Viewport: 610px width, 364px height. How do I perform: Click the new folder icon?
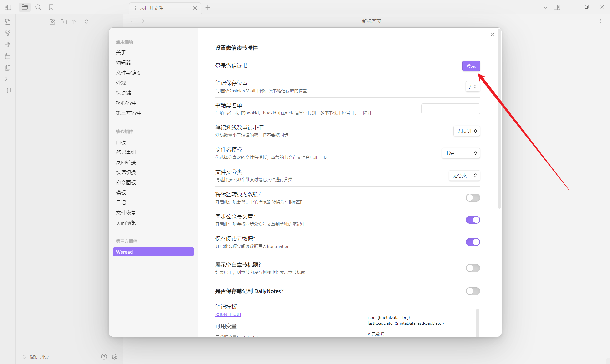tap(64, 22)
